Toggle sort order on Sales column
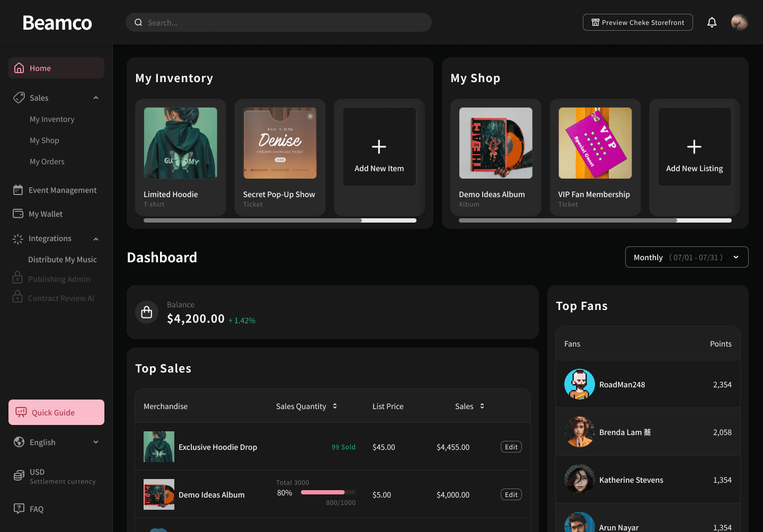The width and height of the screenshot is (763, 532). [x=482, y=406]
